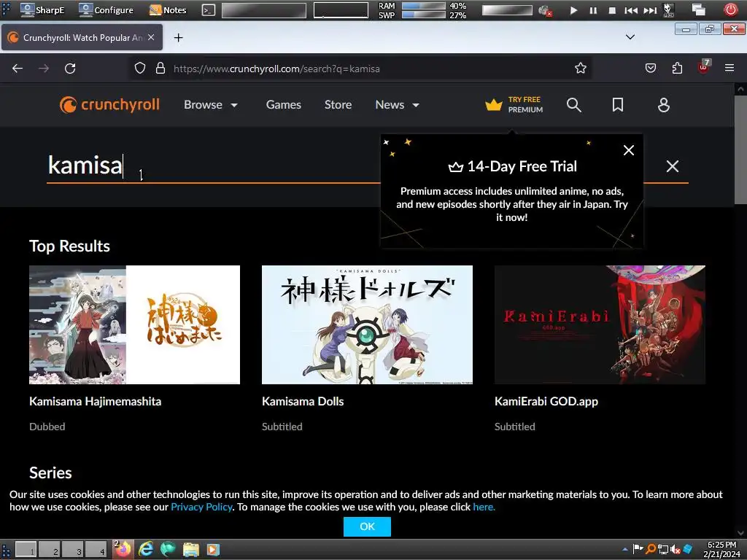Click the Kamisama Hajimemashita title
Viewport: 747px width, 560px height.
click(x=96, y=402)
